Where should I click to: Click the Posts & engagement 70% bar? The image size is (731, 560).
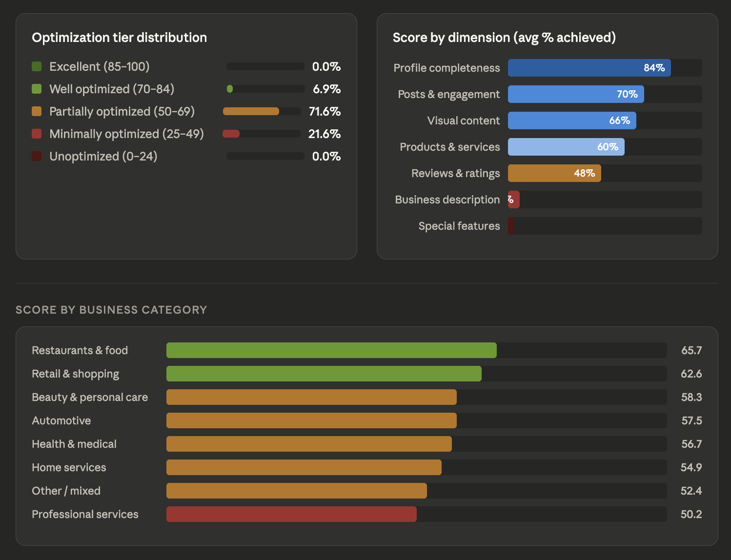pyautogui.click(x=576, y=94)
